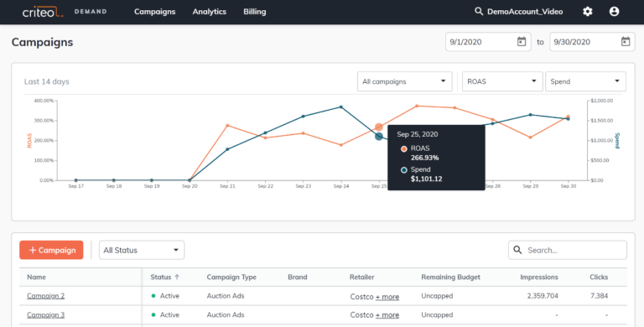Expand the ROAS metric dropdown
The width and height of the screenshot is (644, 327).
click(502, 81)
